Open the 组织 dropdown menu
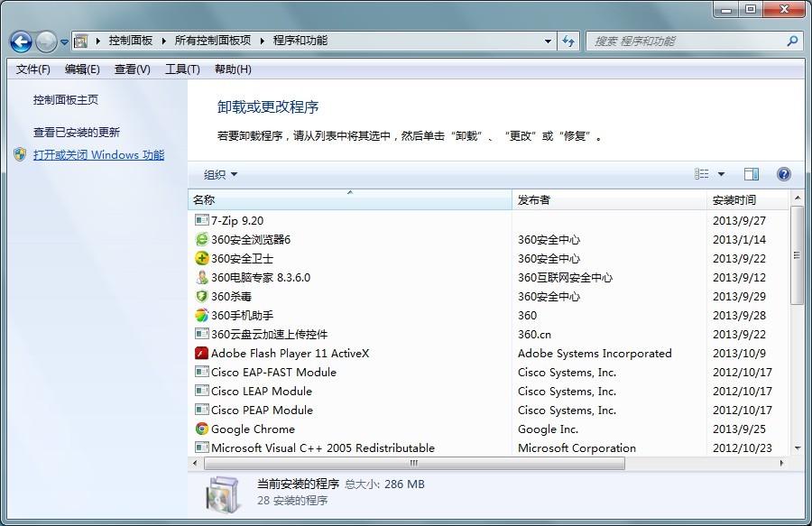This screenshot has width=812, height=526. [219, 173]
